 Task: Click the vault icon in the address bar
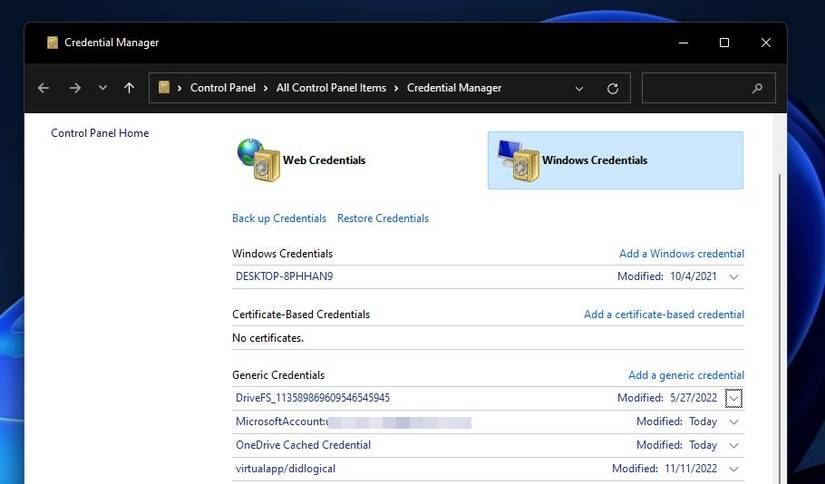(x=164, y=87)
